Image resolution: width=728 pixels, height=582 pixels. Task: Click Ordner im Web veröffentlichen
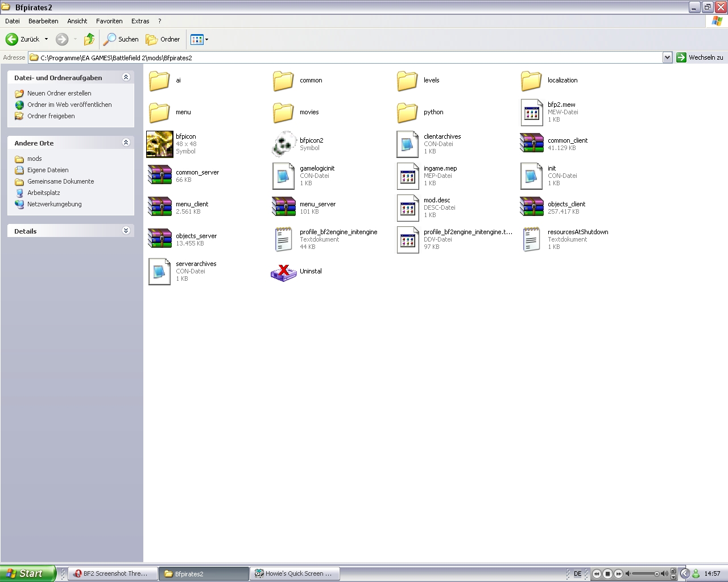[x=69, y=105]
